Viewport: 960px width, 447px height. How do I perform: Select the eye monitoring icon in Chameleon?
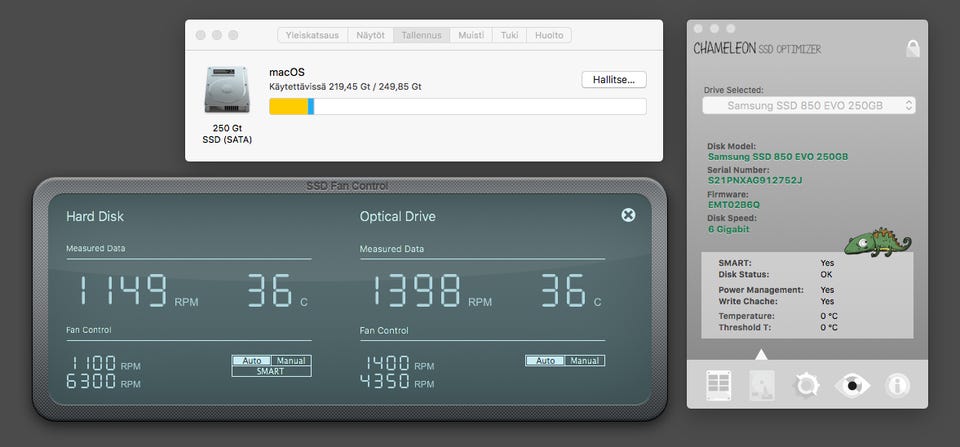point(852,384)
